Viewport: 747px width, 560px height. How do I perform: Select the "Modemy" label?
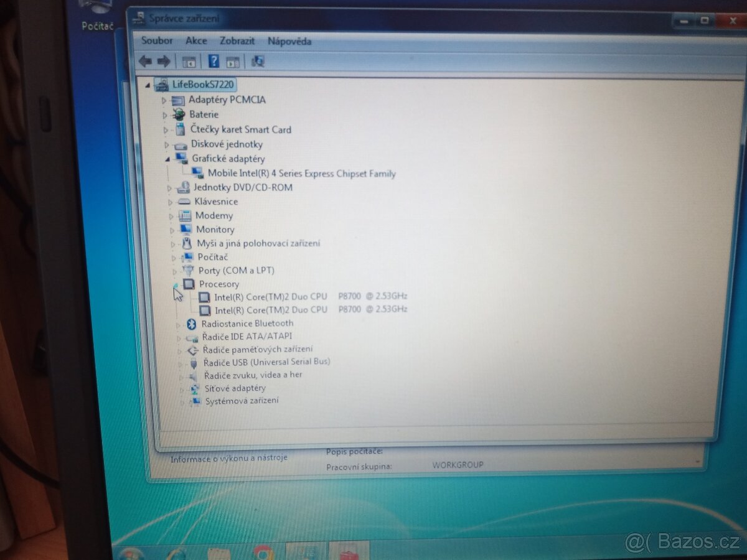point(214,216)
